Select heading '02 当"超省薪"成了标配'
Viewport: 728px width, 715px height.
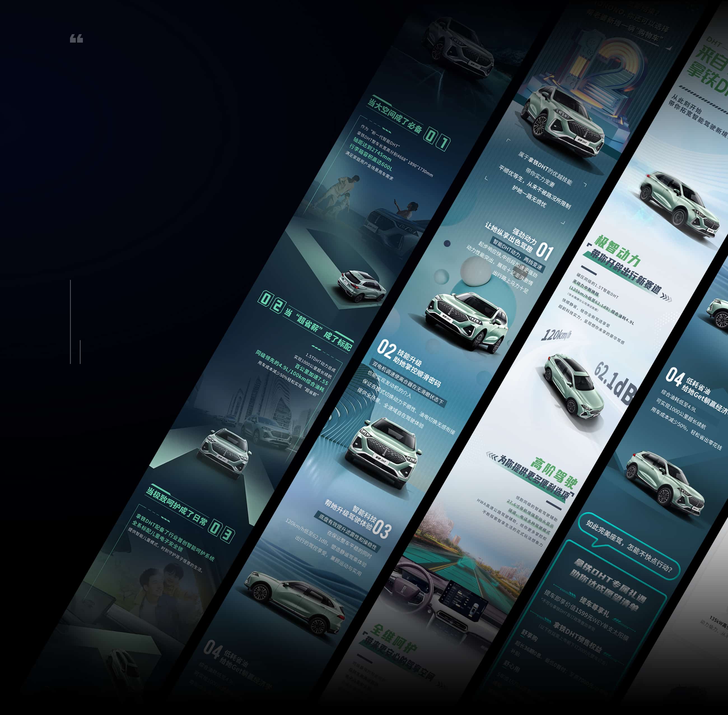coord(305,320)
